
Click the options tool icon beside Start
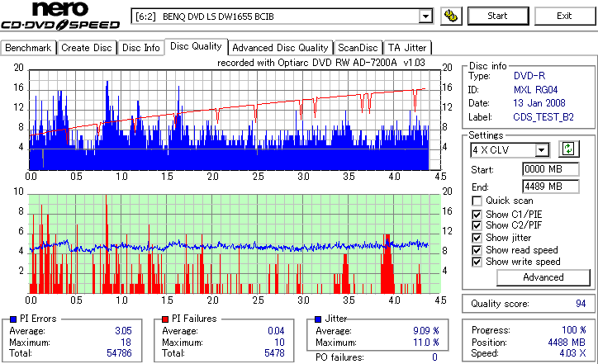(x=451, y=16)
